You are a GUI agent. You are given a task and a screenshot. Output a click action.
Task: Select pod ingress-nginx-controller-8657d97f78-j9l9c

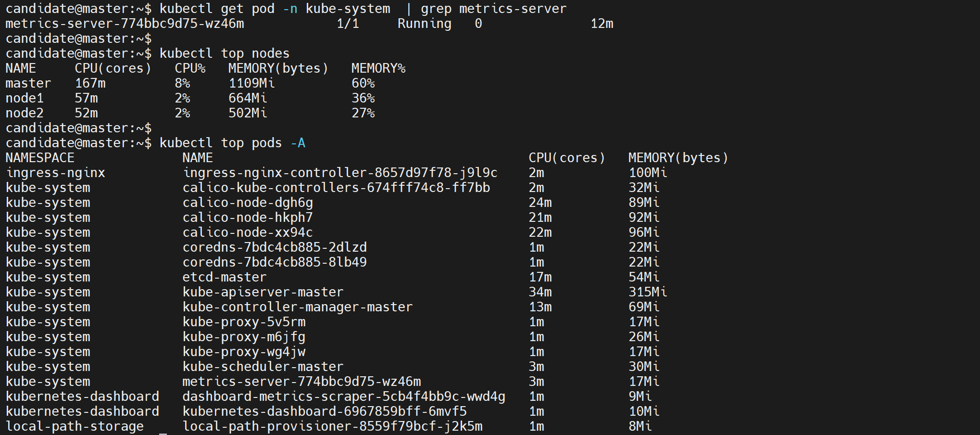coord(340,173)
